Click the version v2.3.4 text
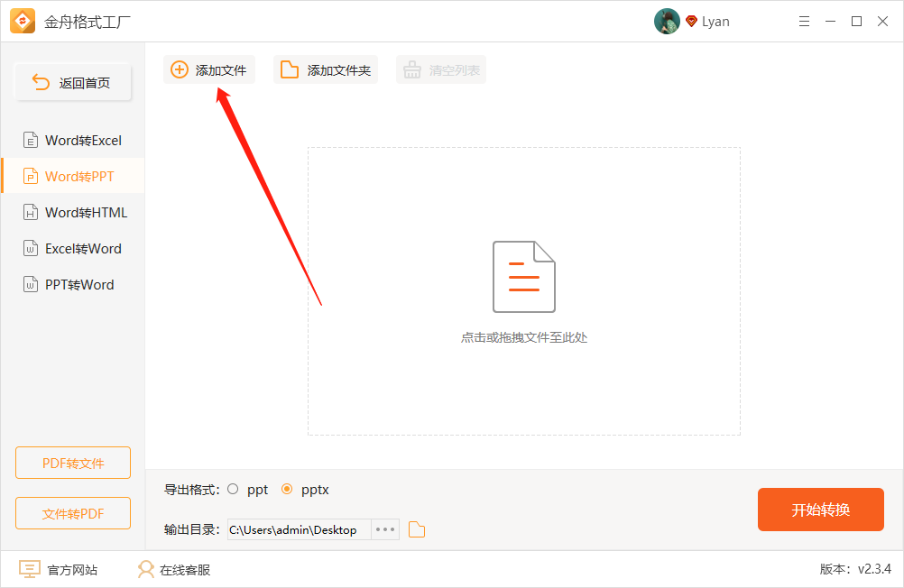 (x=855, y=569)
